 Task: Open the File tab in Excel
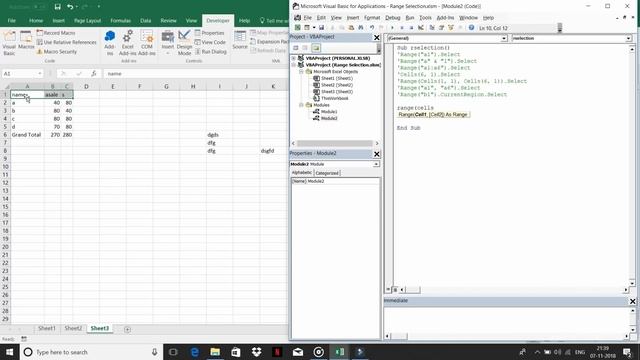pyautogui.click(x=12, y=20)
